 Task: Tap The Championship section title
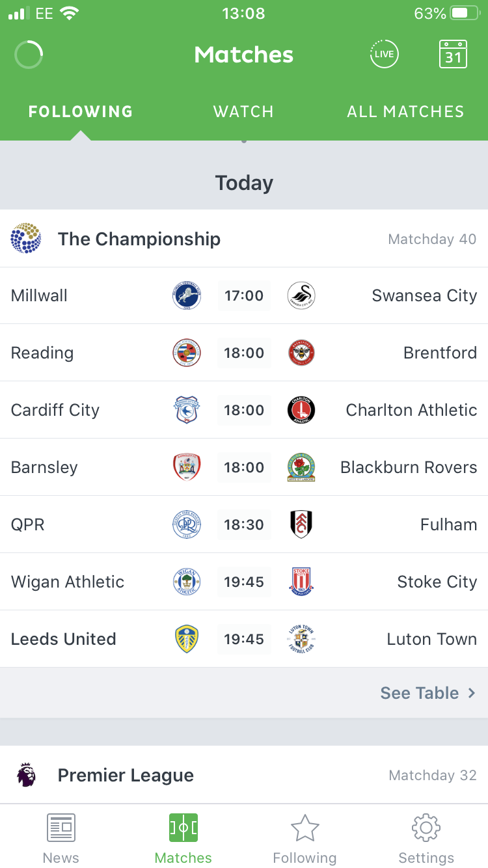[x=139, y=239]
